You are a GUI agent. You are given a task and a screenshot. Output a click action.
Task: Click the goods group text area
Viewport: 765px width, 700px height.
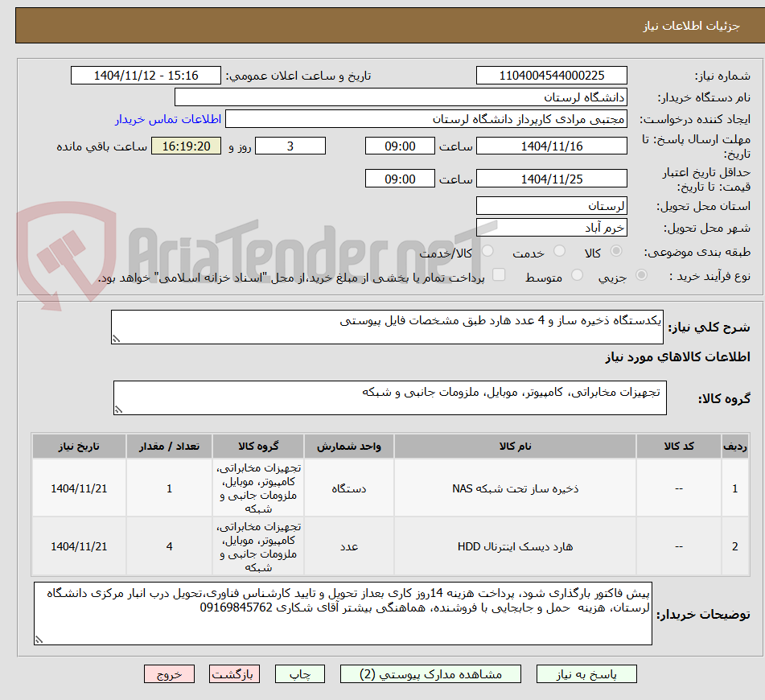tap(390, 397)
